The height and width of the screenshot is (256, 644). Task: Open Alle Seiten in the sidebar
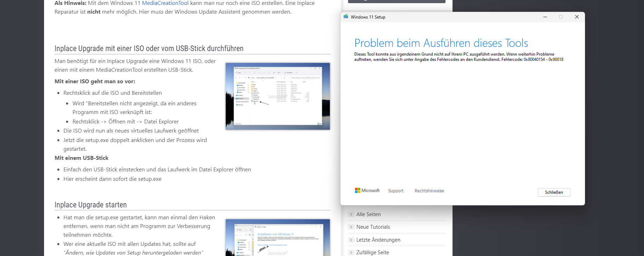point(368,214)
